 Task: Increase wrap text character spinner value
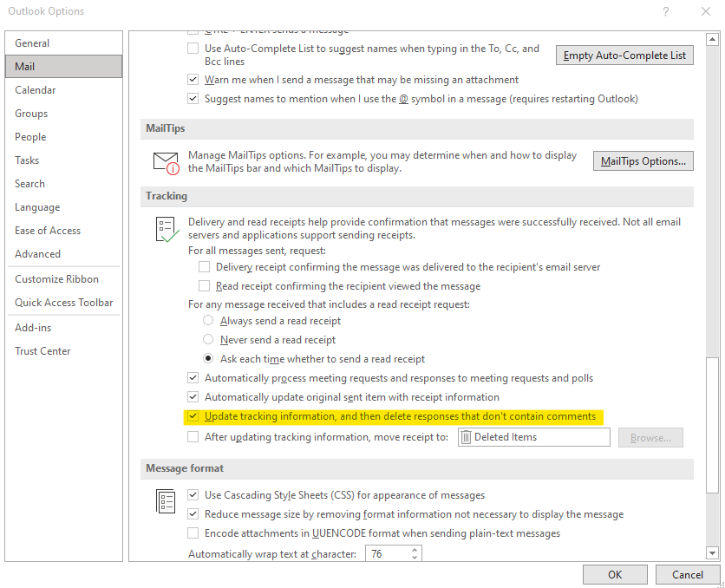tap(415, 550)
